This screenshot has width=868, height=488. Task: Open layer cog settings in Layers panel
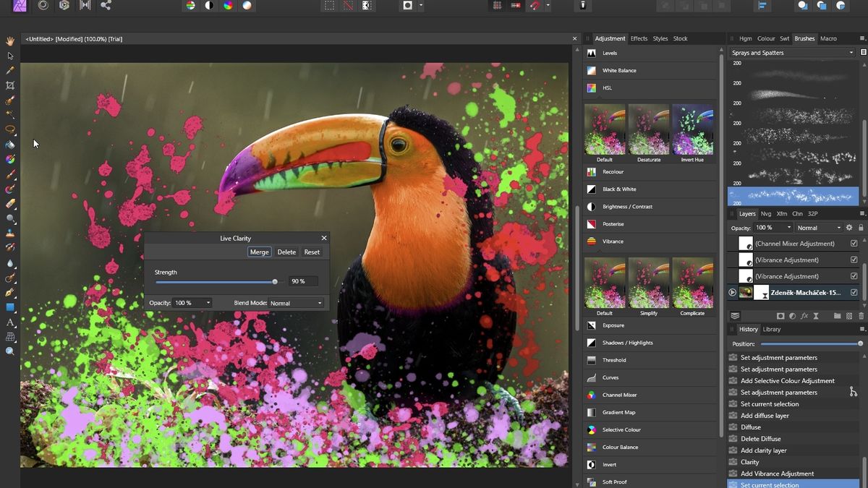(849, 228)
